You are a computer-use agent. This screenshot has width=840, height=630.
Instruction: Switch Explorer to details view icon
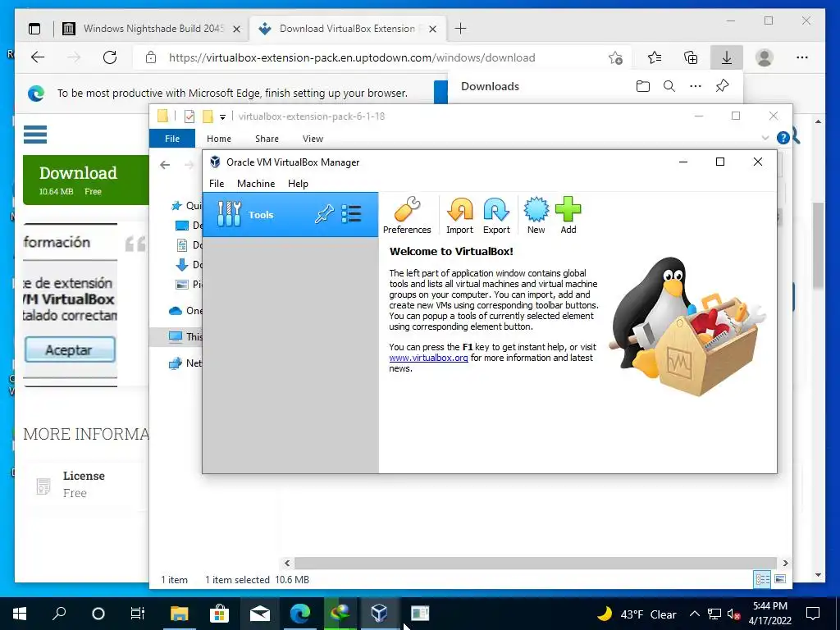click(x=762, y=579)
